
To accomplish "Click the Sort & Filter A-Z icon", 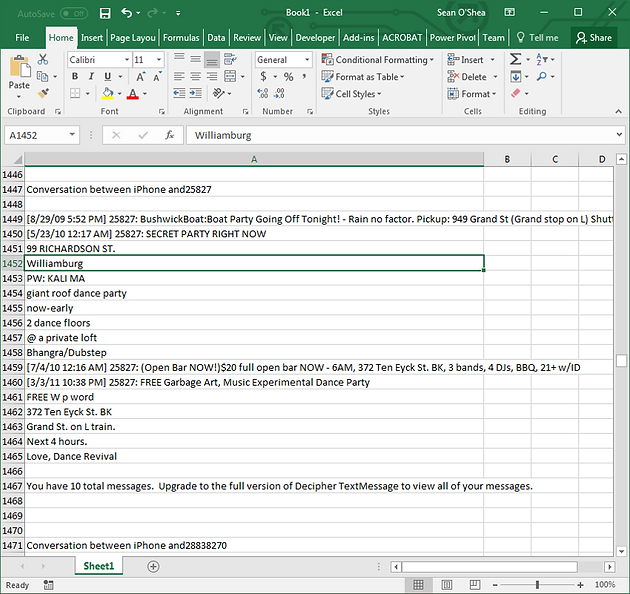I will point(541,59).
